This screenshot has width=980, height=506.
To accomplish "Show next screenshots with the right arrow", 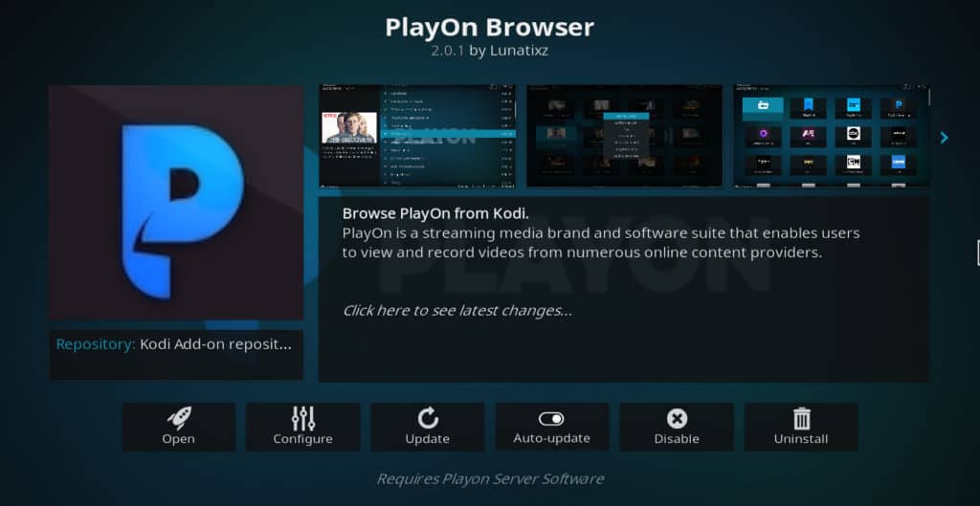I will click(x=944, y=138).
